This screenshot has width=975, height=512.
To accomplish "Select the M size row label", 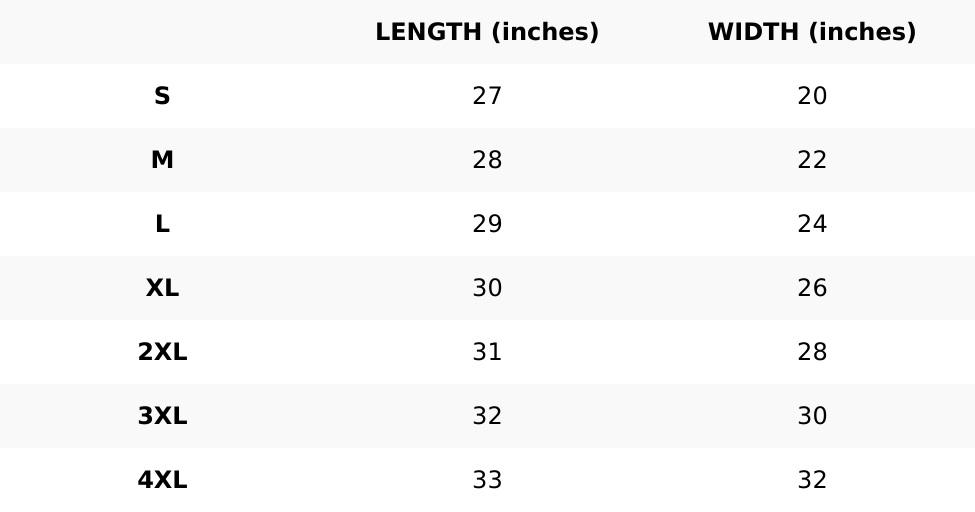I will tap(162, 160).
